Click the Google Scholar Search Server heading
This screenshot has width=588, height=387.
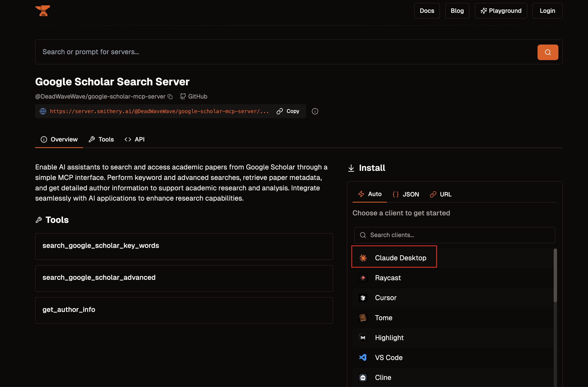tap(112, 82)
